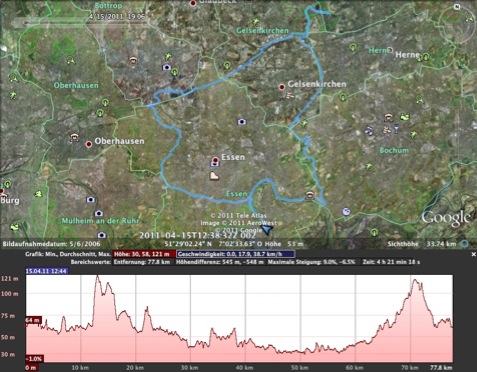Toggle the blue Geschwindigkeit speed graph label
Screen dimensions: 477x372
(x=235, y=254)
